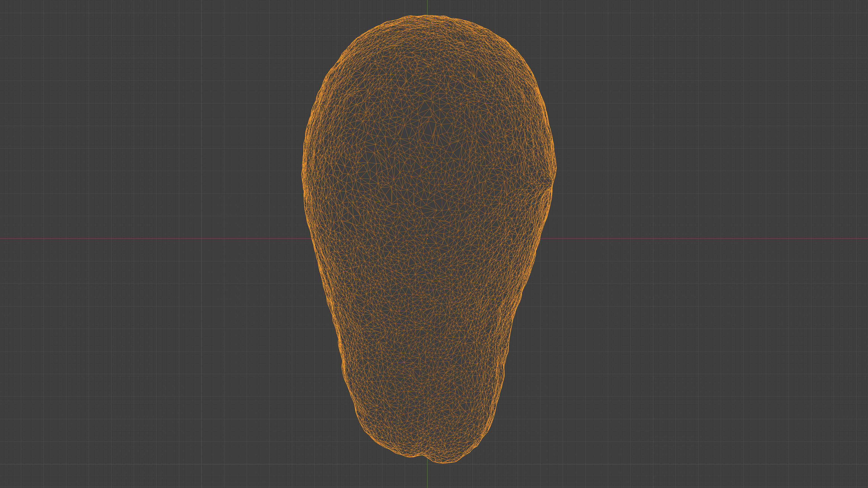Screen dimensions: 868x488
Task: Click the object origin dot of the mesh
Action: pos(427,238)
